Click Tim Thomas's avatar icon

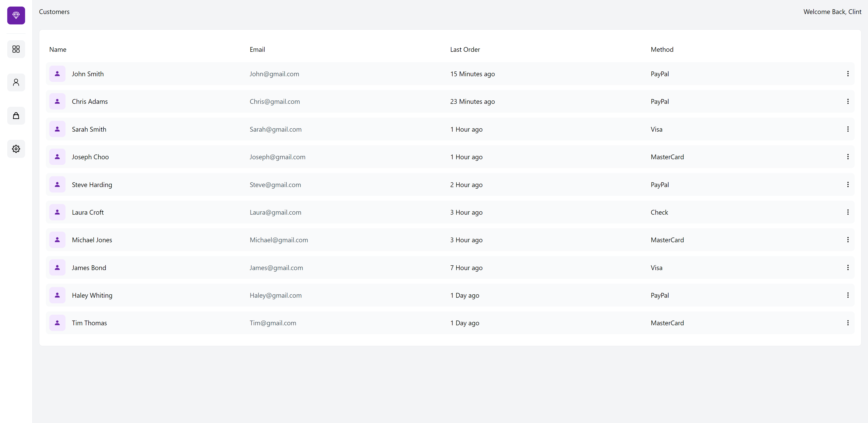[x=57, y=323]
